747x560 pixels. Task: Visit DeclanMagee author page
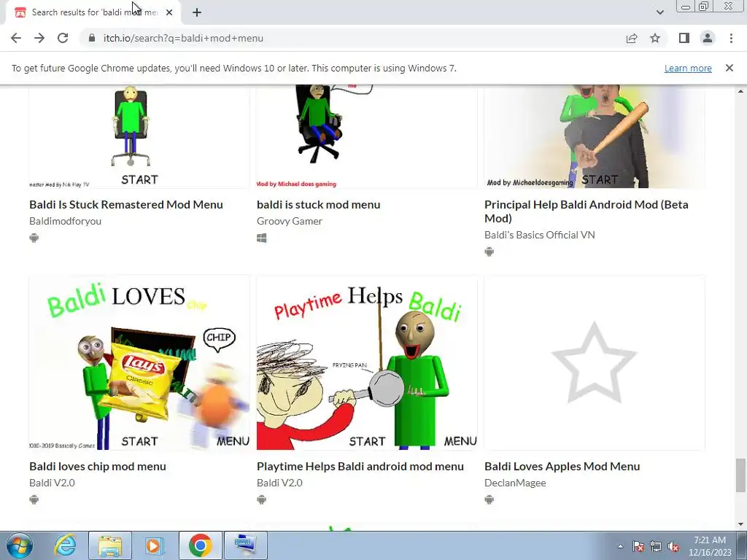click(515, 483)
